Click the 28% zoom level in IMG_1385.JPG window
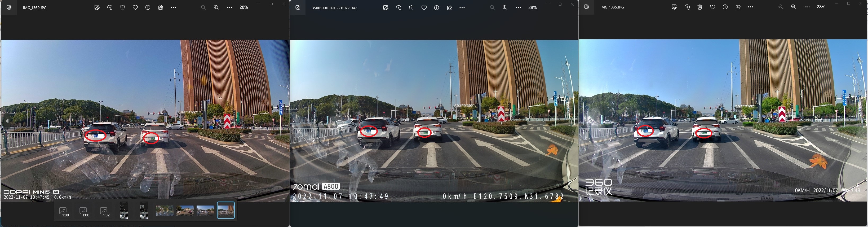Viewport: 868px width, 227px height. pos(821,7)
